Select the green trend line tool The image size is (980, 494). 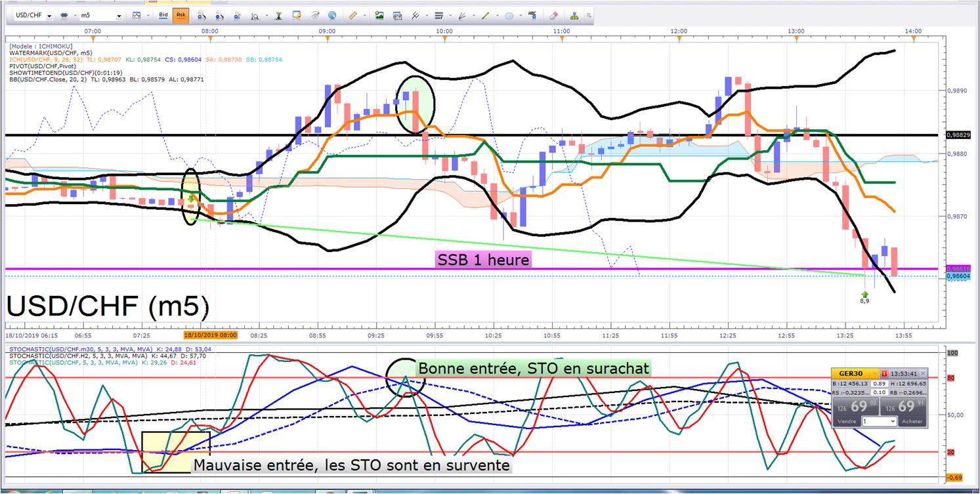click(485, 16)
